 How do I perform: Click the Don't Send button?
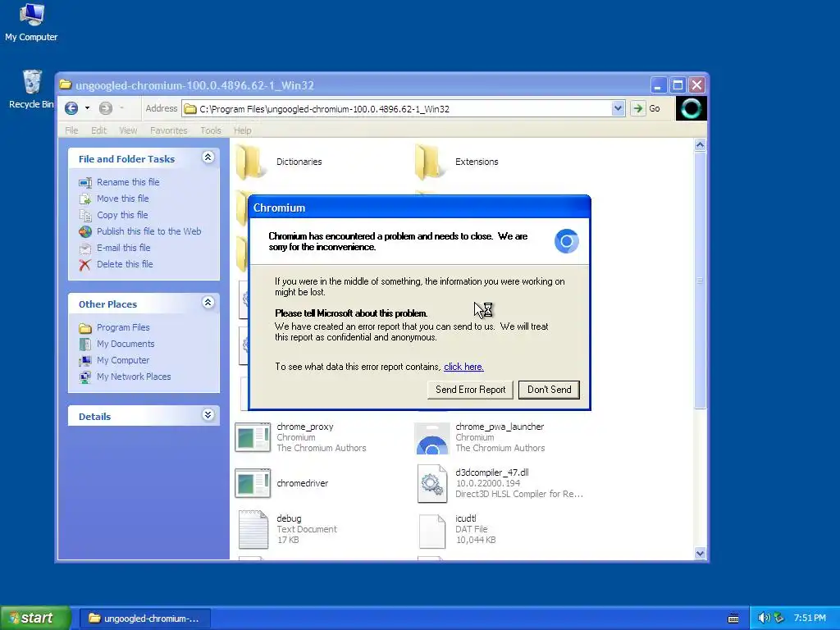point(549,390)
